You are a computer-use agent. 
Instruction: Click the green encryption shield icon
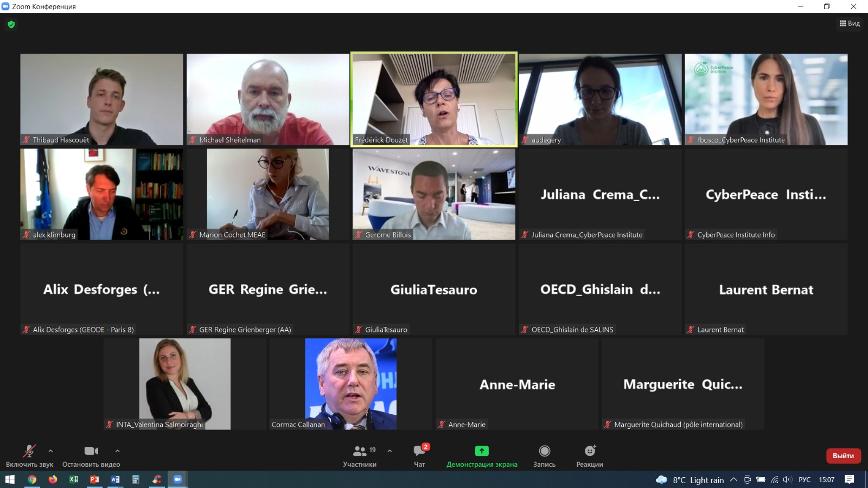click(x=11, y=24)
